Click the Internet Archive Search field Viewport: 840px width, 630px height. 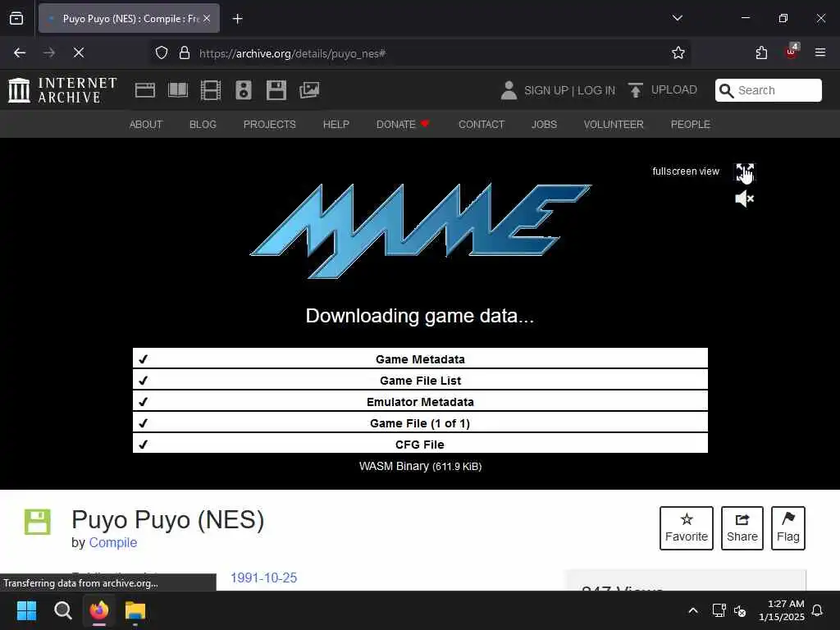[768, 90]
